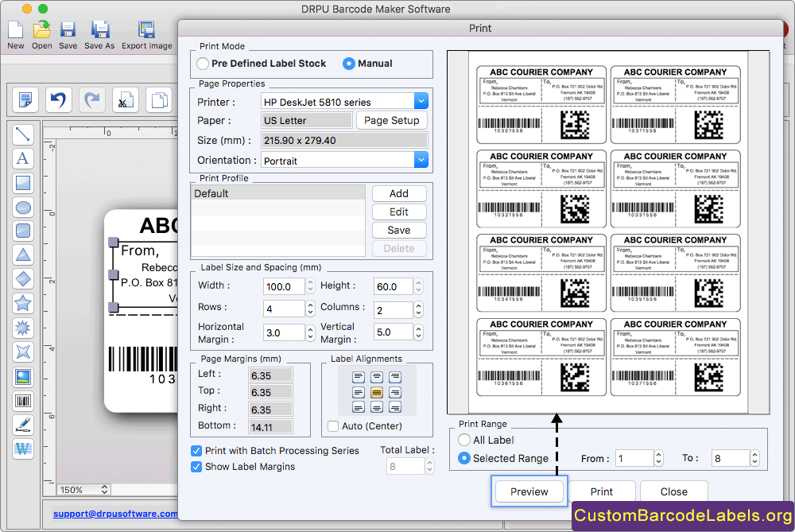Screen dimensions: 795x532
Task: Select the Diamond shape tool
Action: (23, 279)
